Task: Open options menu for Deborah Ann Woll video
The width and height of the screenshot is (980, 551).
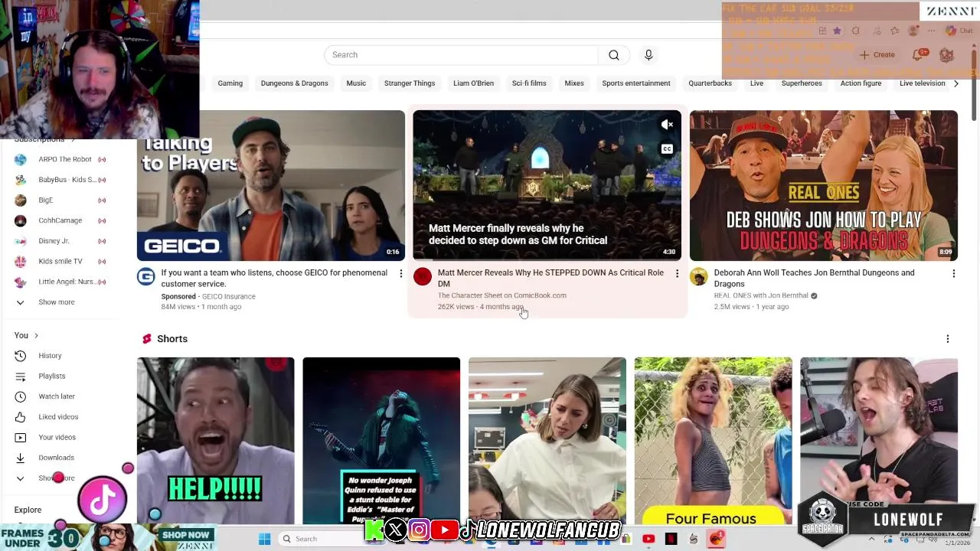Action: click(x=953, y=273)
